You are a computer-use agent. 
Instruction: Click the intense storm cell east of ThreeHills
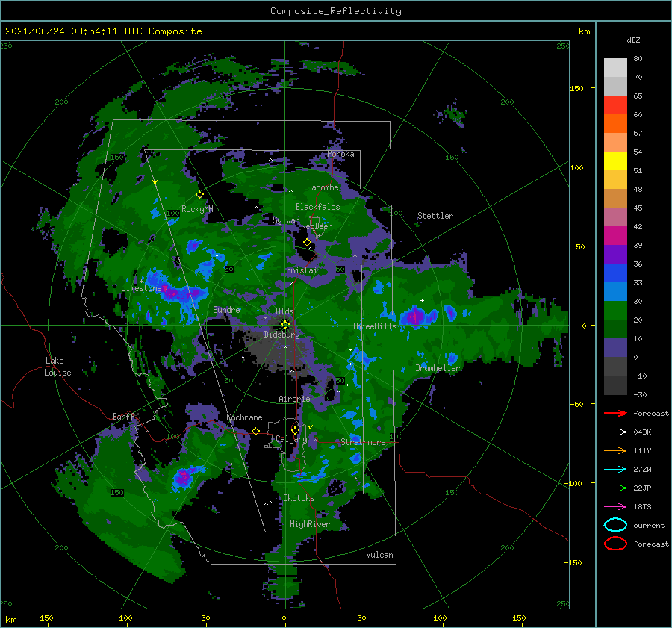(x=415, y=317)
